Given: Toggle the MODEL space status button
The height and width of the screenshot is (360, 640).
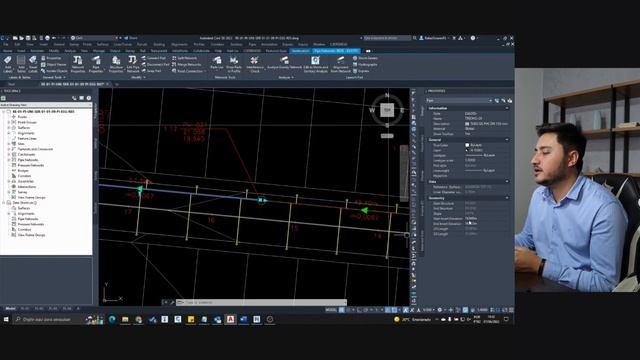Looking at the screenshot, I should [331, 310].
